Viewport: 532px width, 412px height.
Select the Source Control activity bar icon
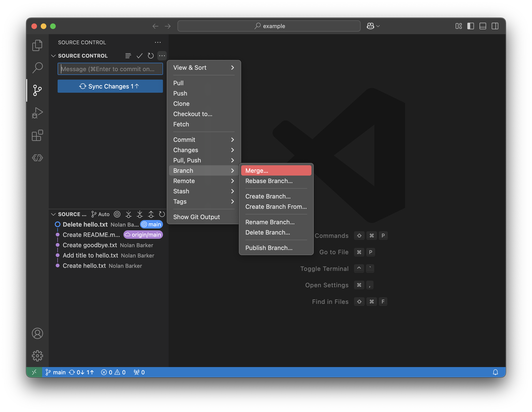coord(37,90)
